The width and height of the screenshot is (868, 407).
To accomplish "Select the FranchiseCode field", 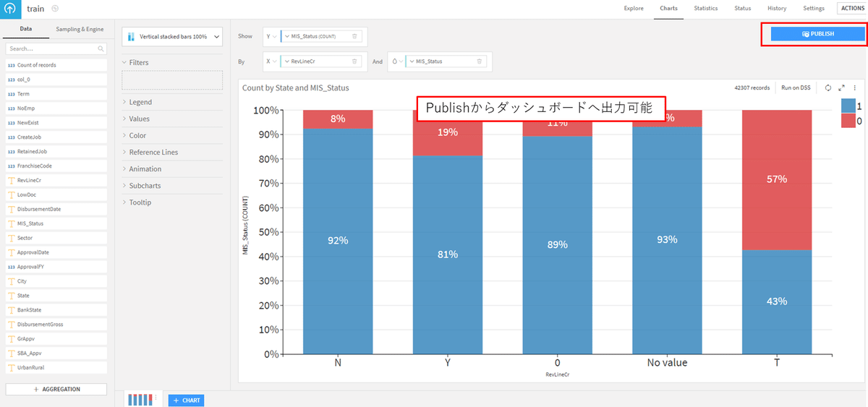I will (x=56, y=166).
